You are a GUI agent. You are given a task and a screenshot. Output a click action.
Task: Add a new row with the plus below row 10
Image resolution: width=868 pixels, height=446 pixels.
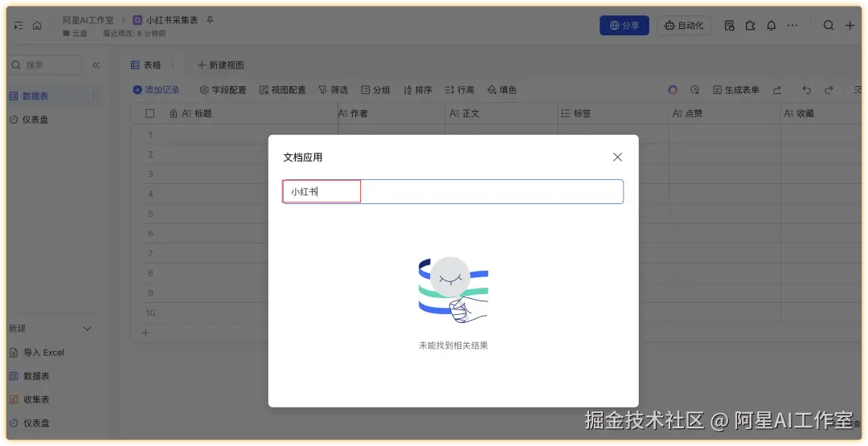(x=145, y=333)
